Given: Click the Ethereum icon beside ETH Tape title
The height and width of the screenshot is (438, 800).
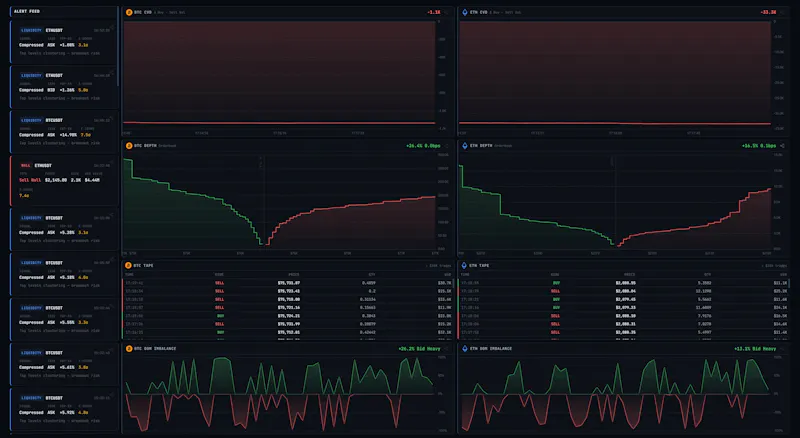Looking at the screenshot, I should click(464, 265).
